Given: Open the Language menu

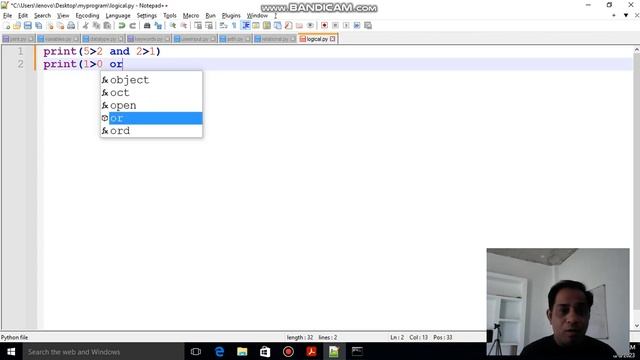Looking at the screenshot, I should [x=118, y=16].
